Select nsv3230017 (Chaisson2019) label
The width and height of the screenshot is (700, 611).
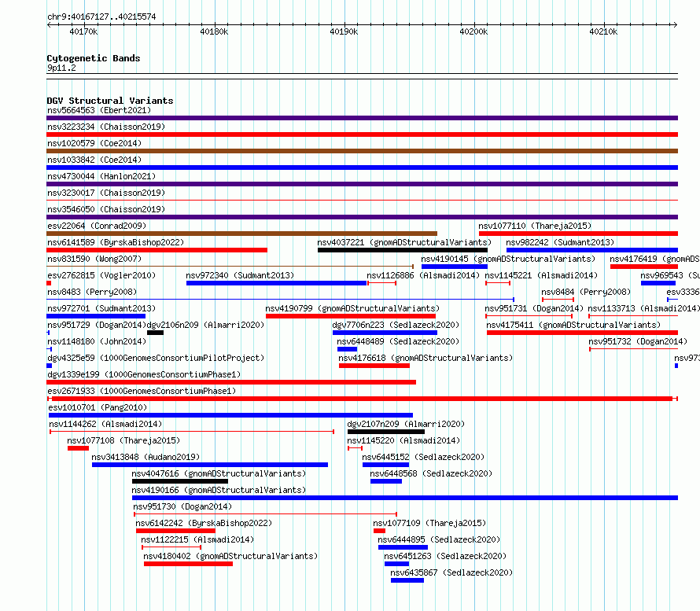click(106, 193)
